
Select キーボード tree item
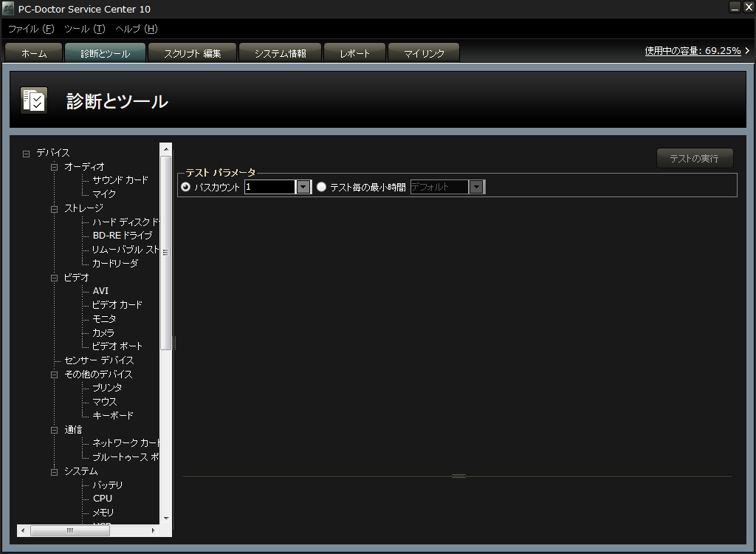point(113,415)
